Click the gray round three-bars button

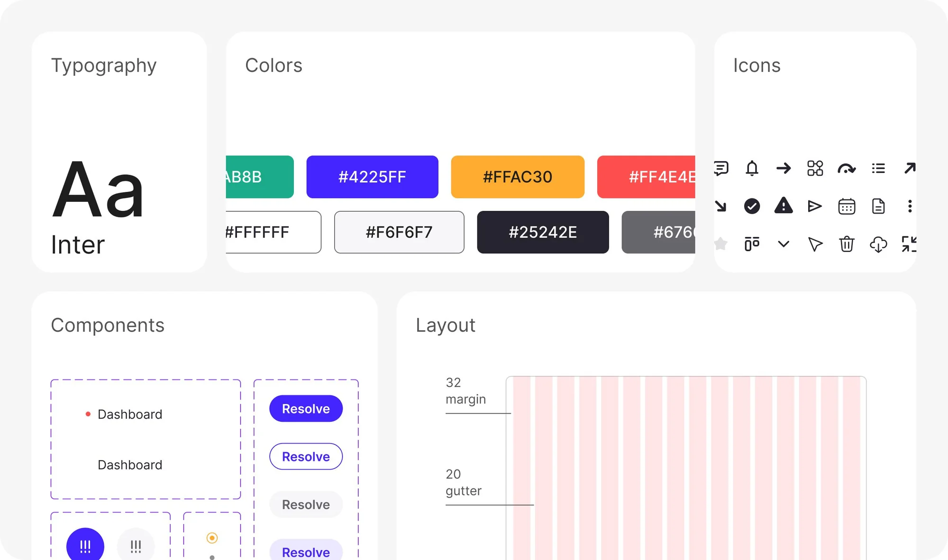pos(136,545)
